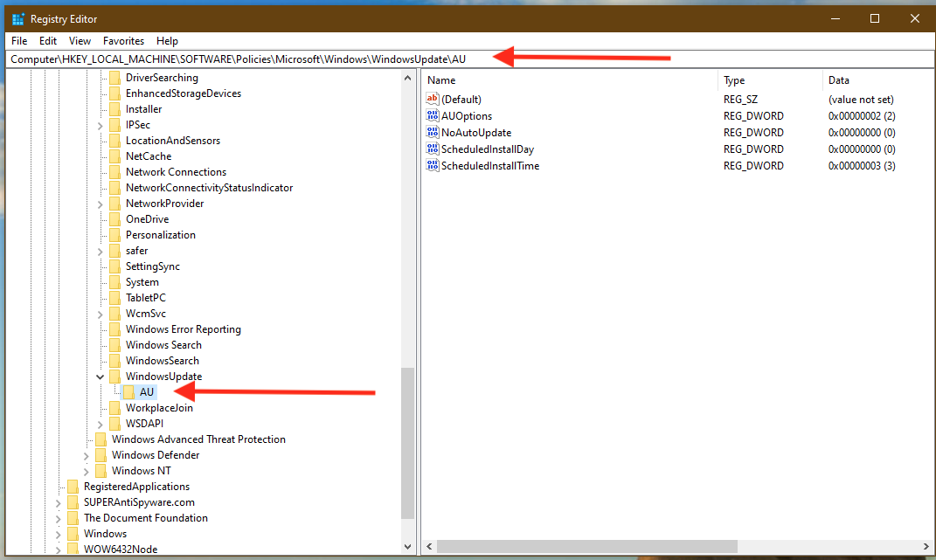Click the registry path address bar
This screenshot has height=560, width=936.
click(x=245, y=59)
